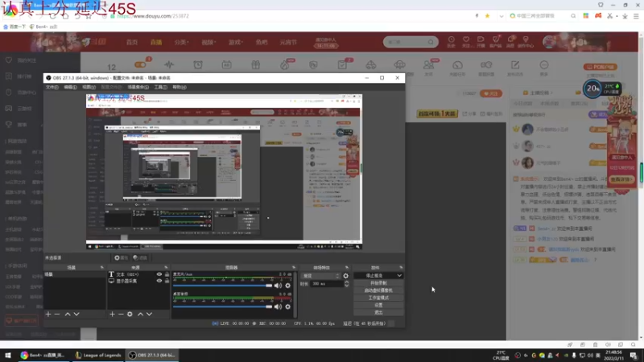This screenshot has height=362, width=644.
Task: Adjust the Desktop Audio volume slider
Action: coord(223,306)
